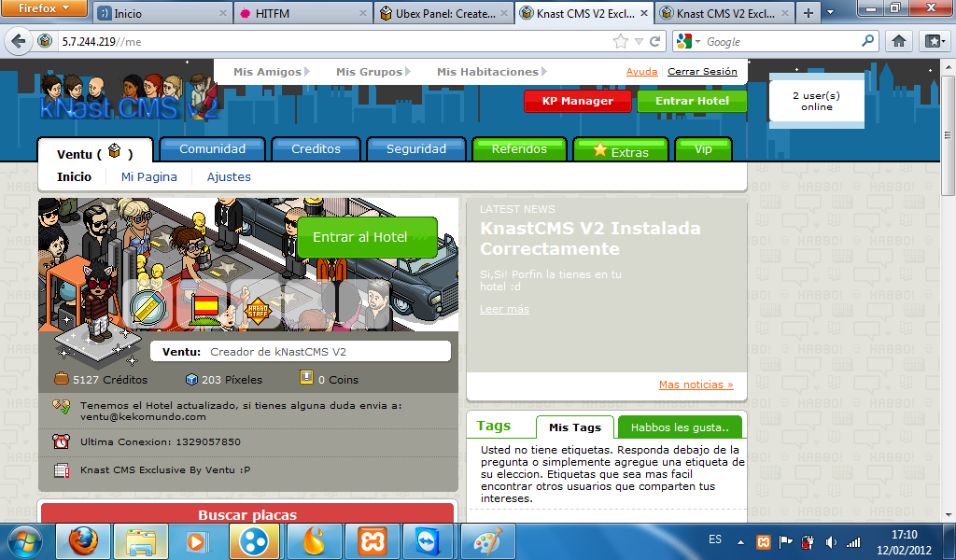Image resolution: width=956 pixels, height=560 pixels.
Task: Open Windows Explorer folder in taskbar
Action: coord(142,541)
